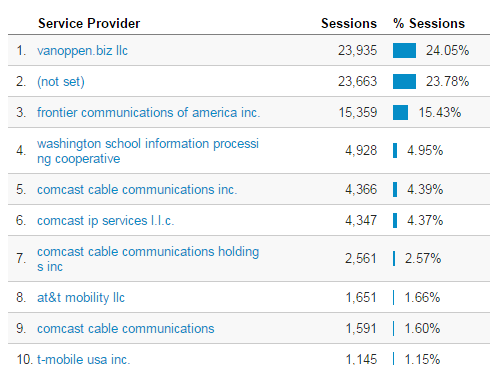Click the 4.95% sessions bar

point(395,151)
